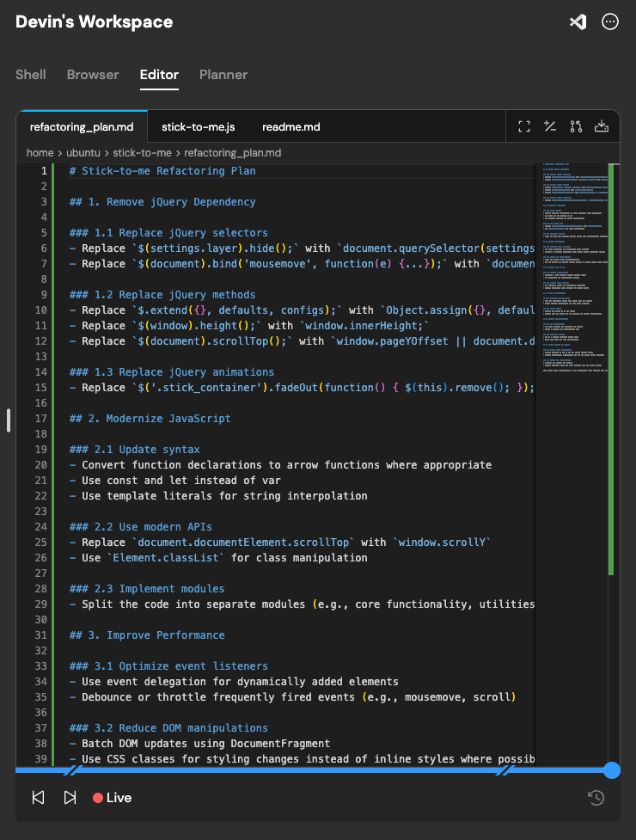Open the Planner tab

click(x=223, y=75)
